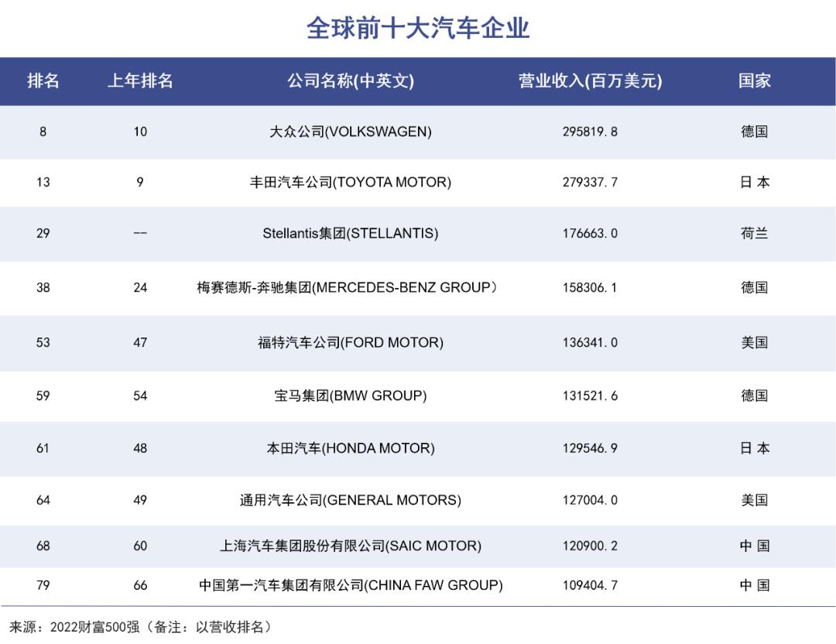Select the MERCEDES-BENZ GROUP company cell
The image size is (836, 644).
pyautogui.click(x=347, y=288)
